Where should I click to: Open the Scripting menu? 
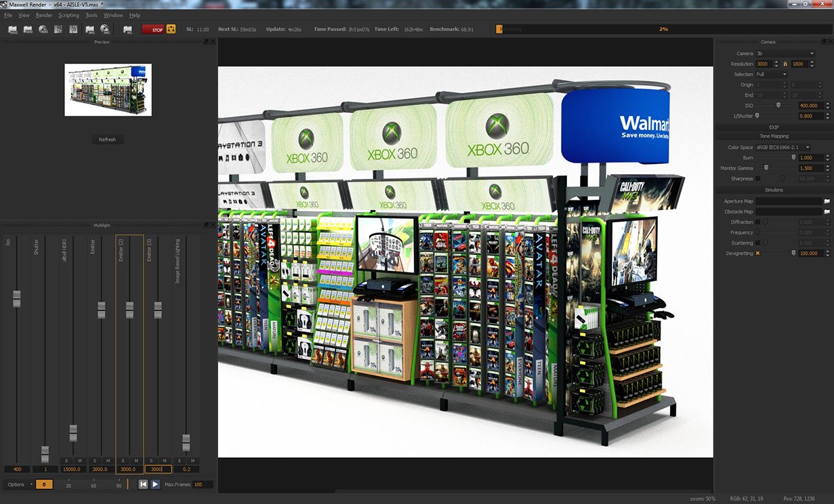[x=68, y=15]
